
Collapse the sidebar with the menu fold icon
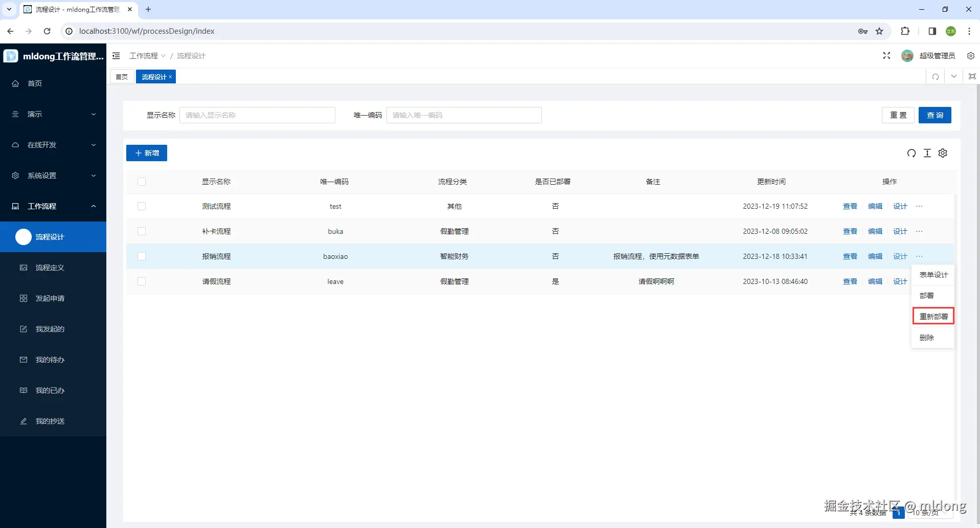coord(116,56)
